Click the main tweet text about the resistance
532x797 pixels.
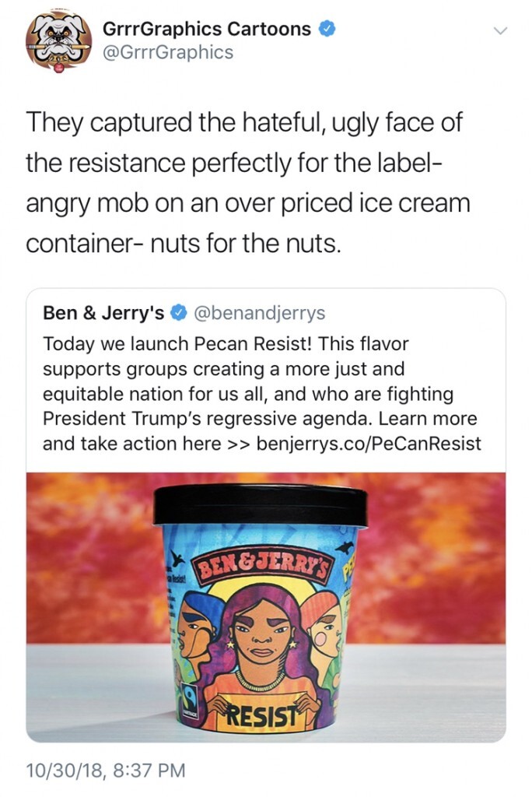tap(248, 183)
